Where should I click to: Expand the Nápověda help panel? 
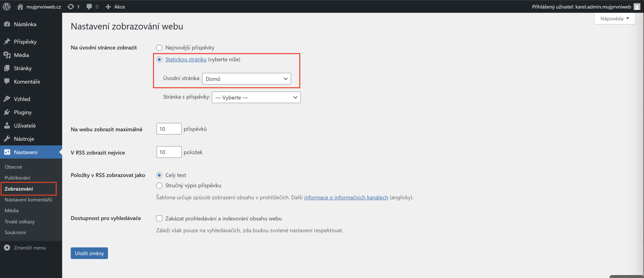coord(614,19)
